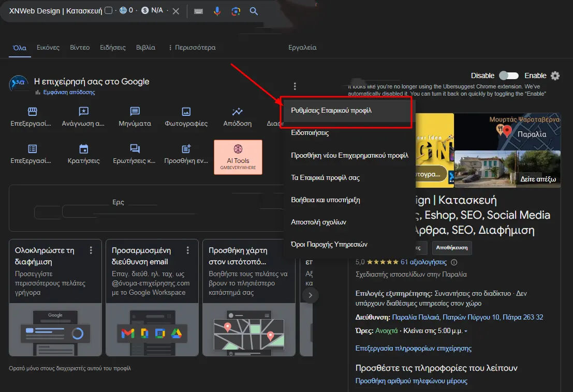Screen dimensions: 573x392
Task: Click the Ανοιχτά open status text
Action: coord(386,330)
